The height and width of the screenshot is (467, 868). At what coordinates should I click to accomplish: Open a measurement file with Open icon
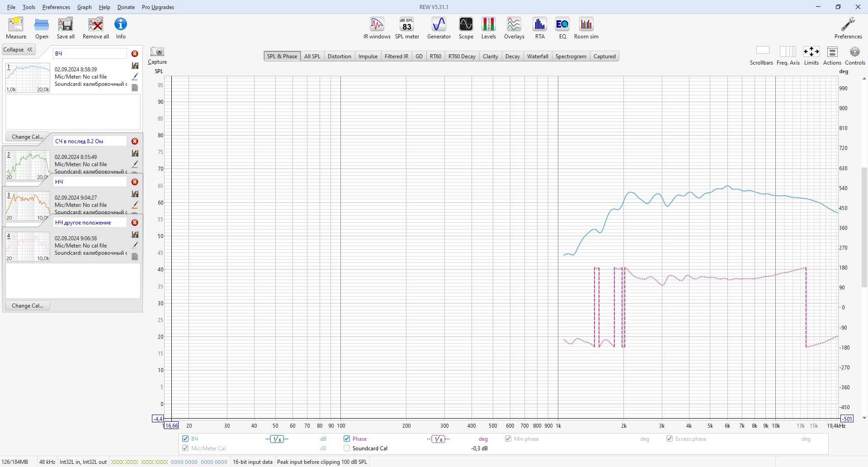(x=42, y=28)
